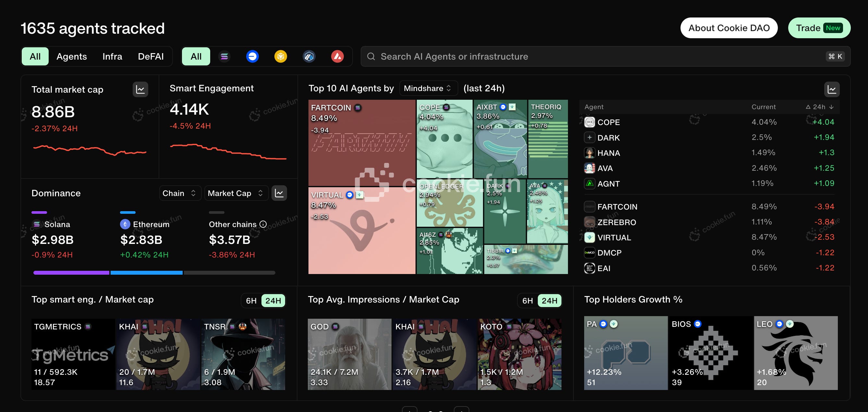Open Dominance chart icon

(x=279, y=193)
